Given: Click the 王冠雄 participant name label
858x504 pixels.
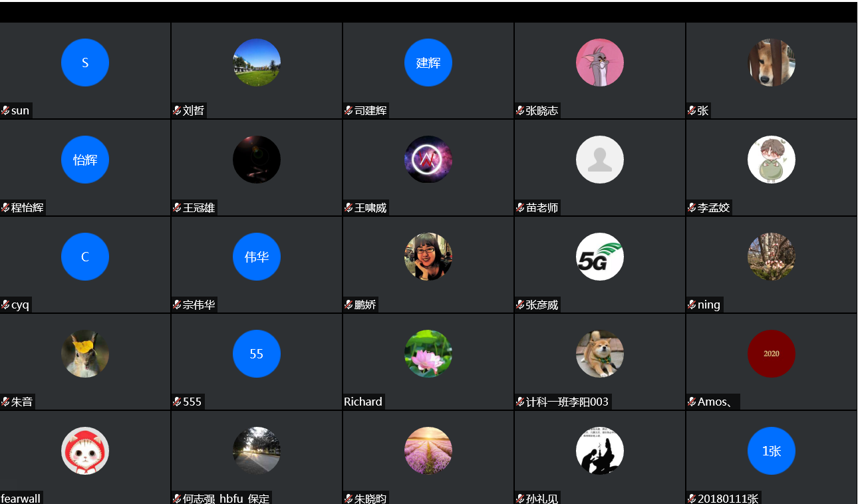Looking at the screenshot, I should click(199, 207).
